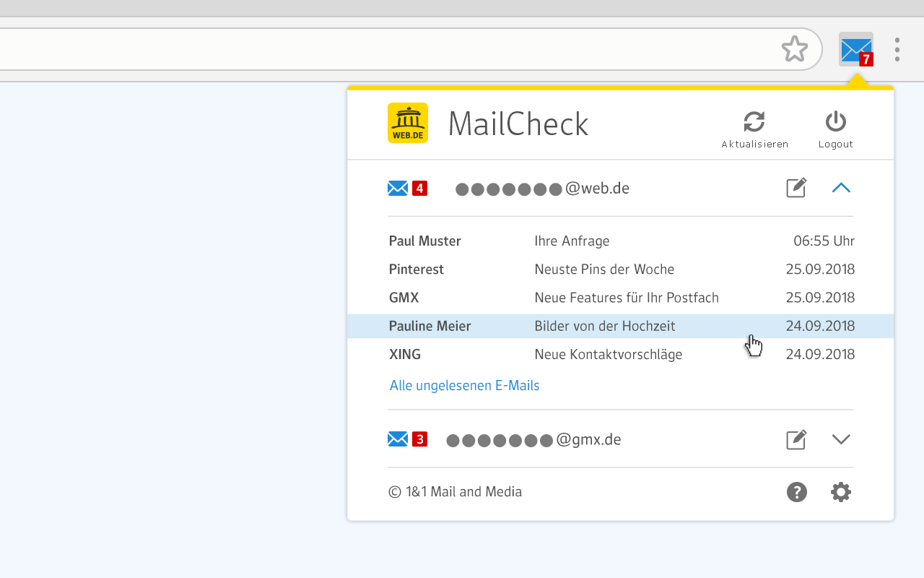
Task: Open compose window for the gmx.de account
Action: (x=796, y=439)
